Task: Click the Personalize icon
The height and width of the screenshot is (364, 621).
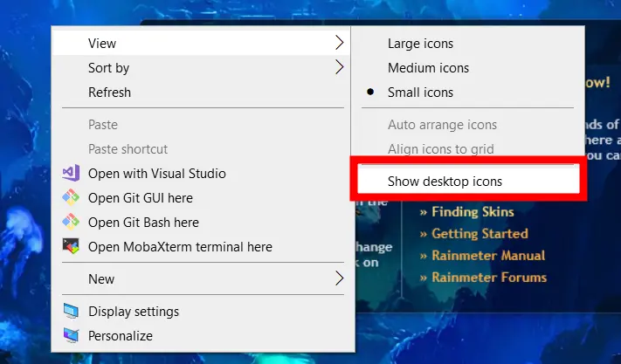Action: point(71,336)
